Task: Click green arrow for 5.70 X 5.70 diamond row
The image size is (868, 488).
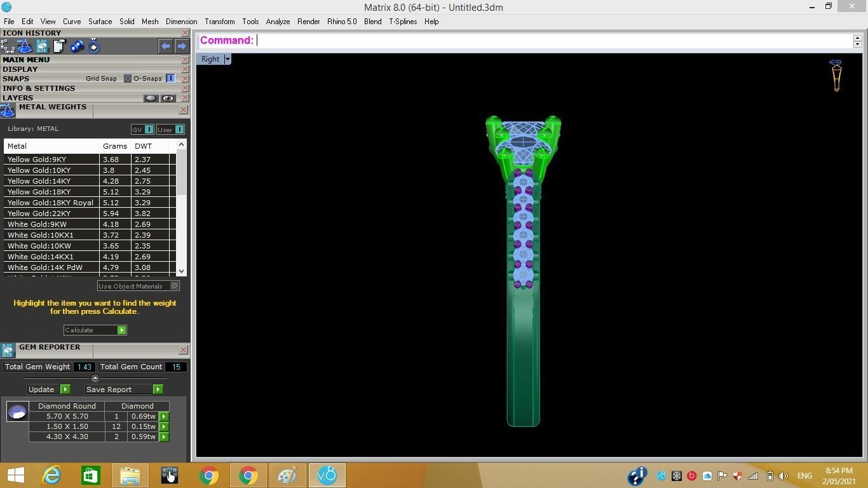Action: point(164,417)
